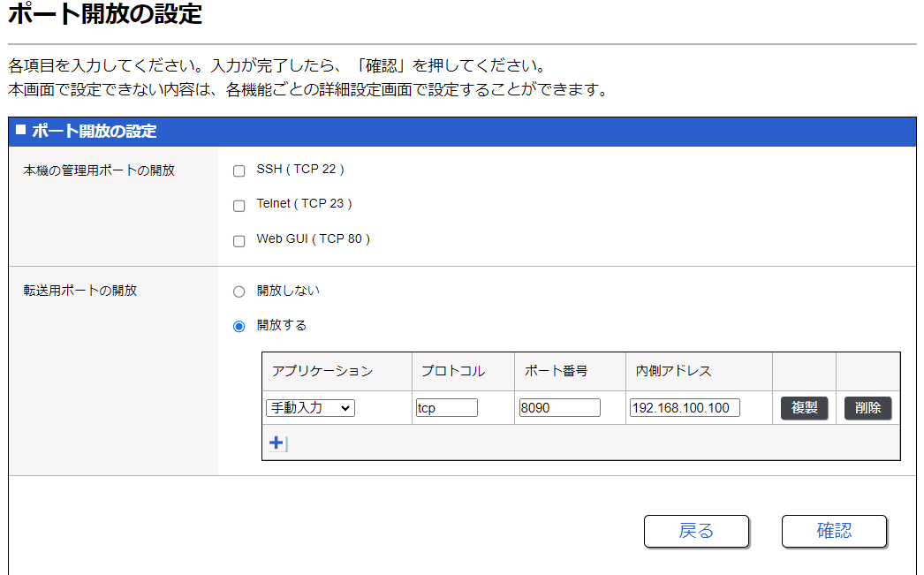Click the 複製 duplicate button

[x=803, y=407]
